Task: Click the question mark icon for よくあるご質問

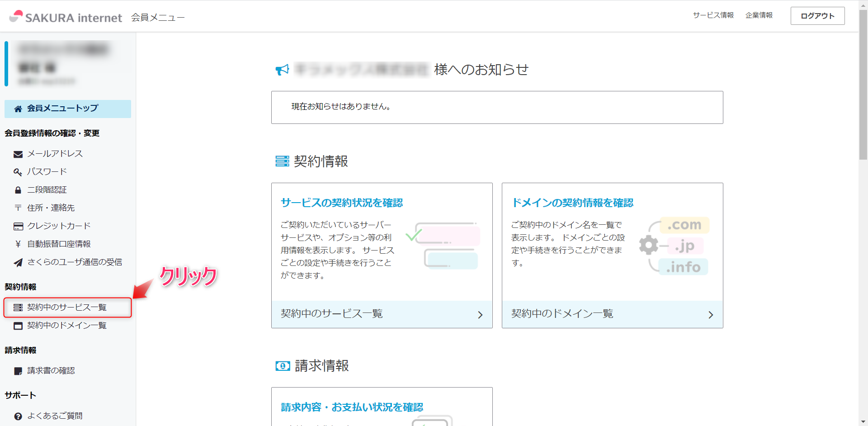Action: 18,417
